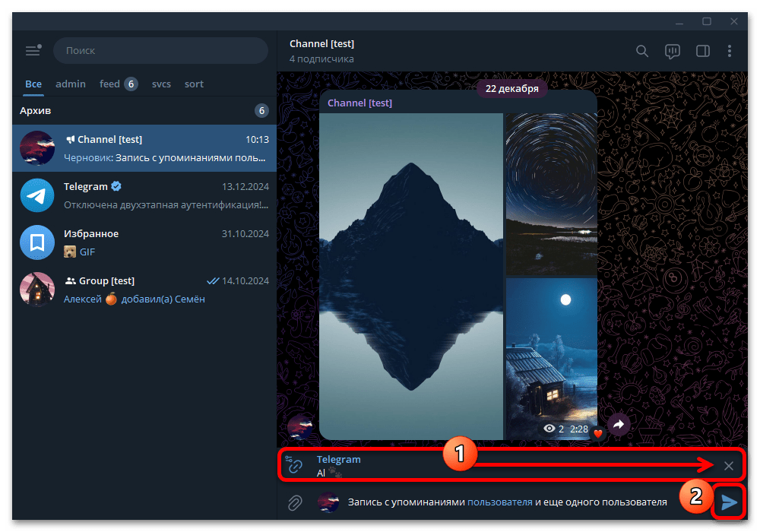Open the hamburger main menu
This screenshot has height=532, width=760.
(33, 50)
